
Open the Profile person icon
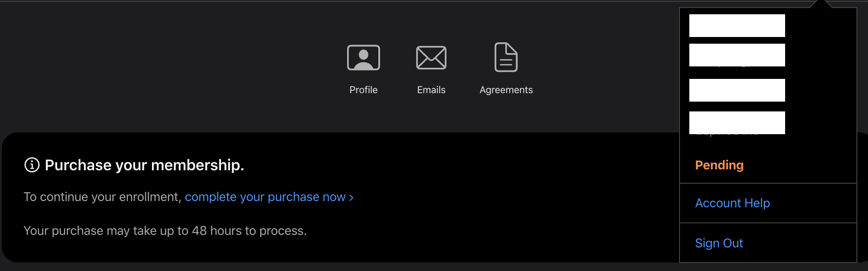pos(363,57)
